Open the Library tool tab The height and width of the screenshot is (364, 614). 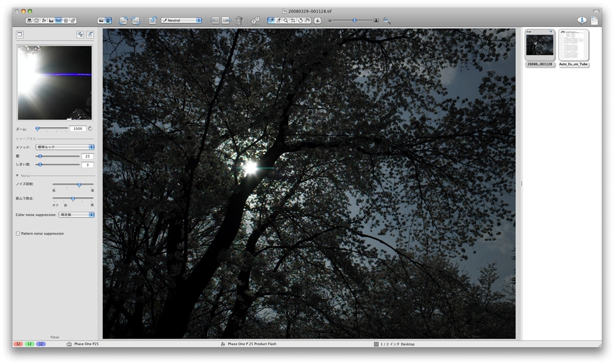(x=29, y=20)
